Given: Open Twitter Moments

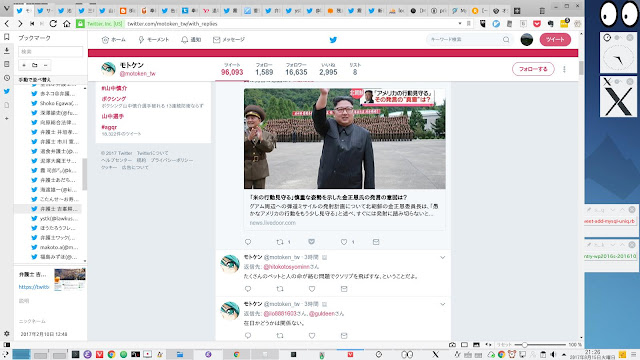Looking at the screenshot, I should (153, 40).
